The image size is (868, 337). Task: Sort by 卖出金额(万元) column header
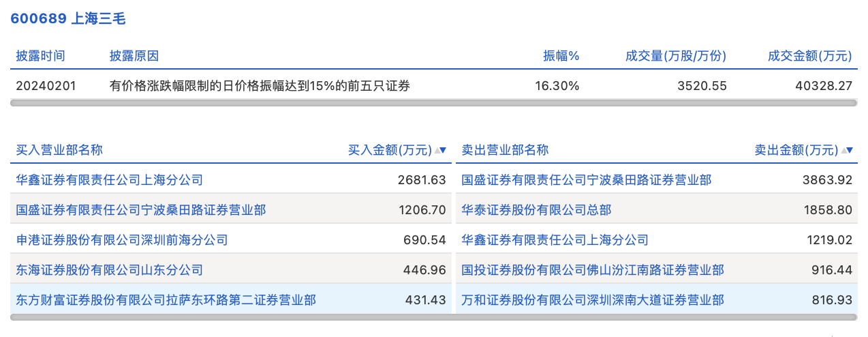click(795, 151)
